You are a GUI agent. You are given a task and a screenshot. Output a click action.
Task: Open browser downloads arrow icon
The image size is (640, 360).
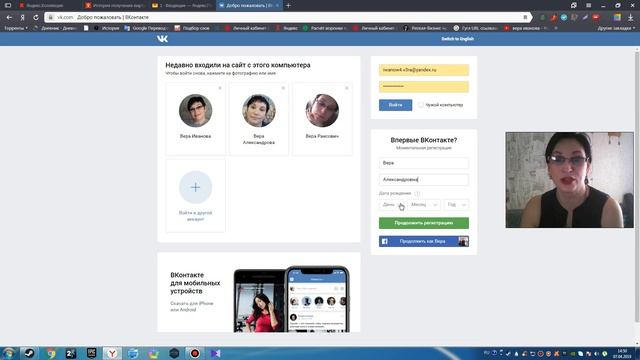coord(631,18)
